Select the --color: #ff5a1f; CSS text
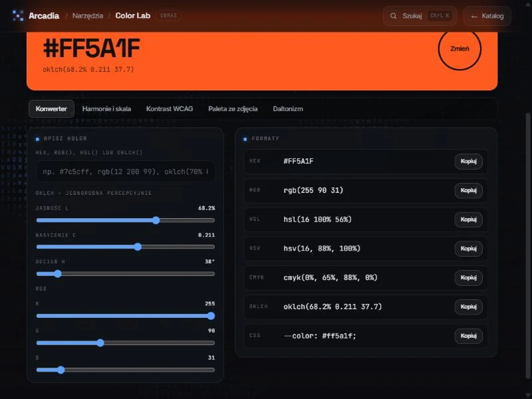Viewport: 532px width, 399px height. (320, 336)
